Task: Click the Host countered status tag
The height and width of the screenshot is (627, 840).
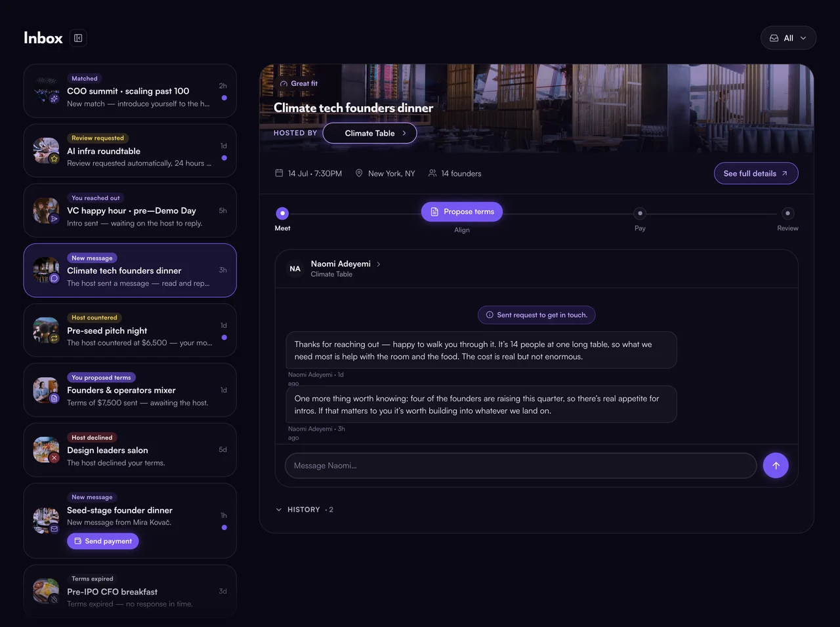Action: coord(94,317)
